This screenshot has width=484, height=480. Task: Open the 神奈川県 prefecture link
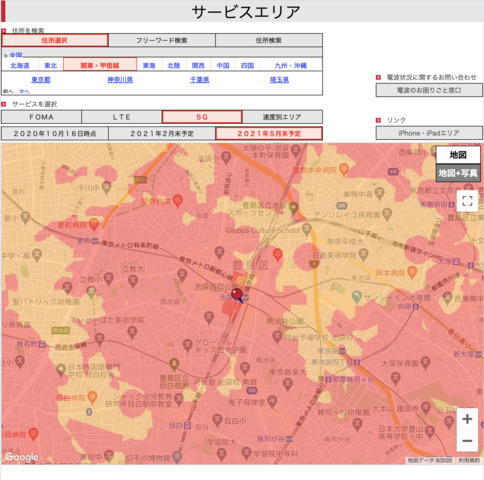pyautogui.click(x=120, y=80)
